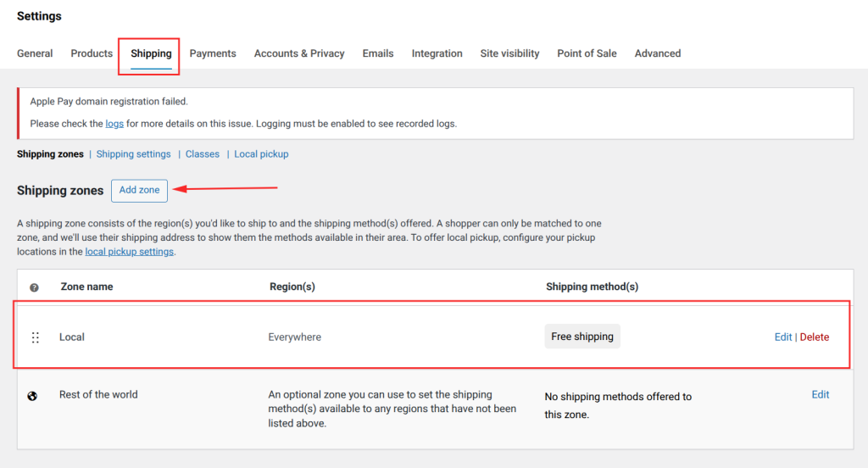Click 'No shipping methods offered' text

[618, 405]
